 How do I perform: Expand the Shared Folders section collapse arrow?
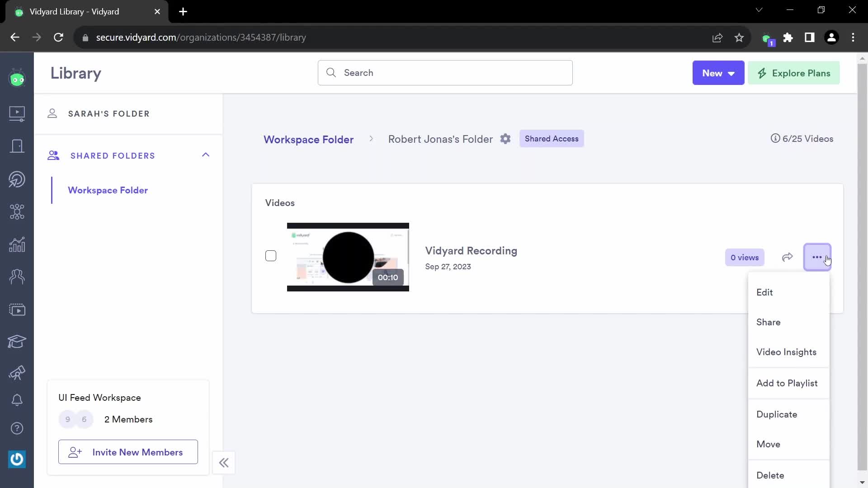pyautogui.click(x=206, y=155)
